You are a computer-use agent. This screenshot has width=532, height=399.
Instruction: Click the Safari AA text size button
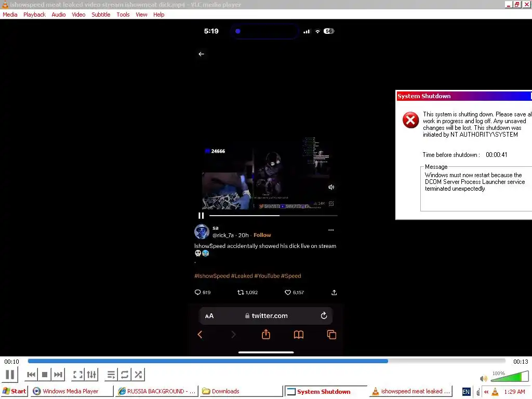click(209, 316)
